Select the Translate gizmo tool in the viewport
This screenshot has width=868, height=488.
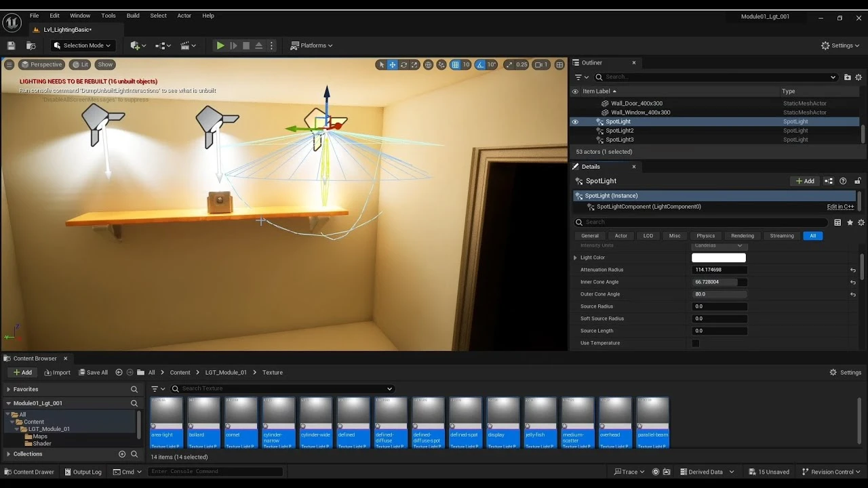393,64
